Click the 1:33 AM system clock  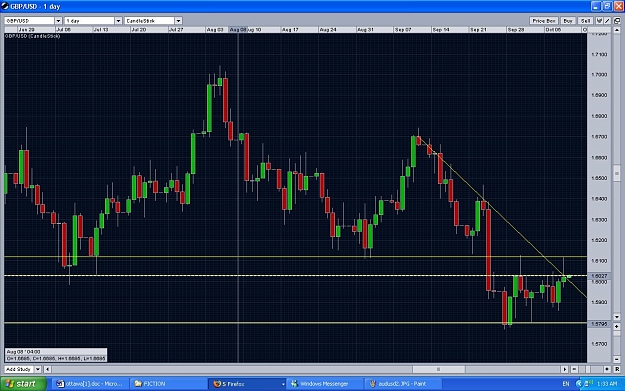(x=607, y=384)
